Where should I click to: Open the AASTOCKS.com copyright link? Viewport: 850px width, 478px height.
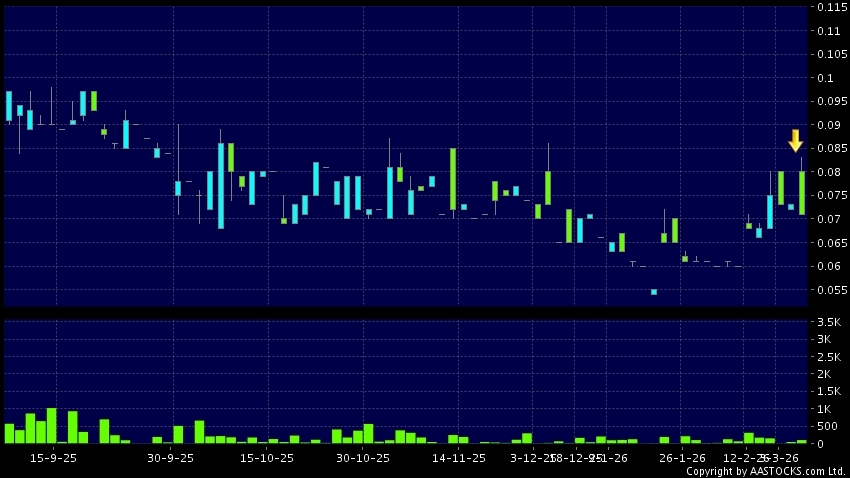(x=765, y=471)
